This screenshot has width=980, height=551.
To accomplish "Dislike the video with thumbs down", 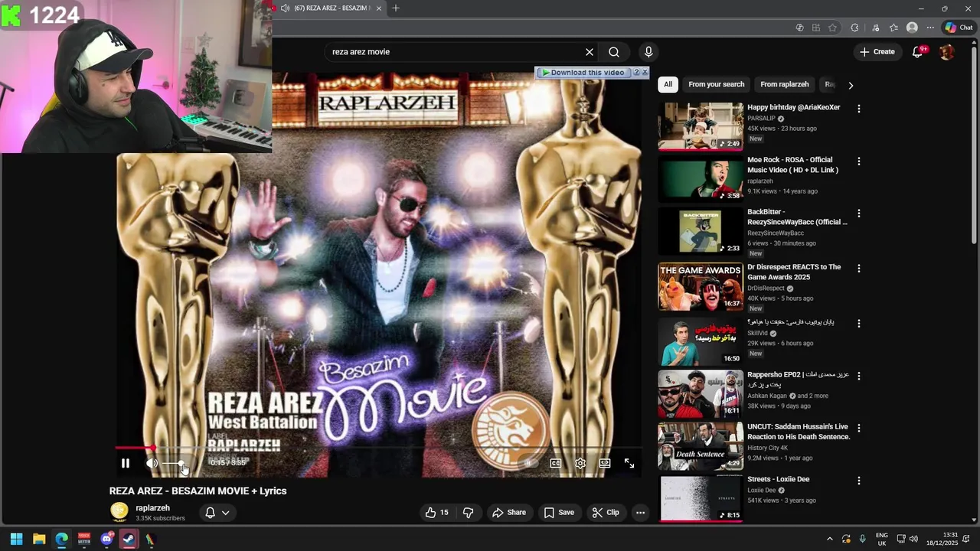I will click(468, 513).
